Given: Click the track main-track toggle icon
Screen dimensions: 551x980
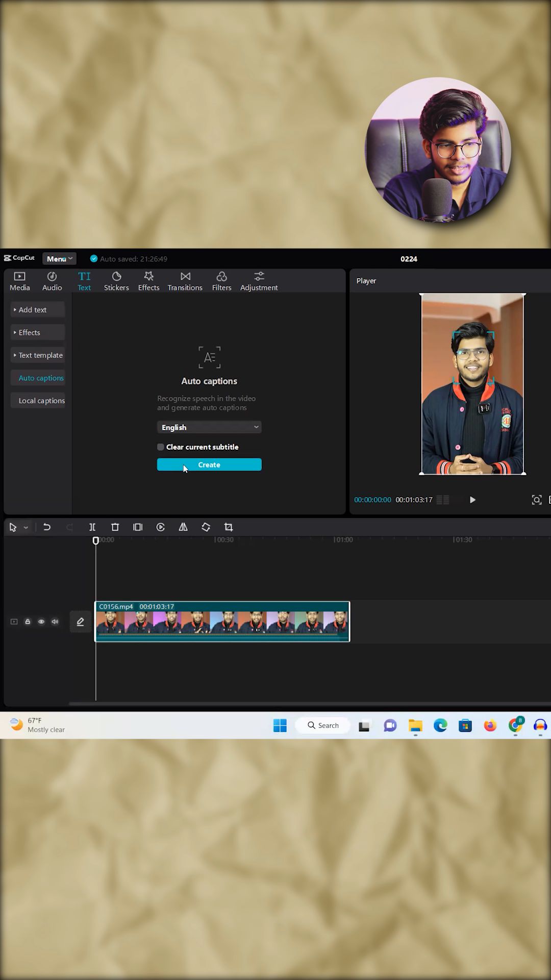Looking at the screenshot, I should point(14,622).
